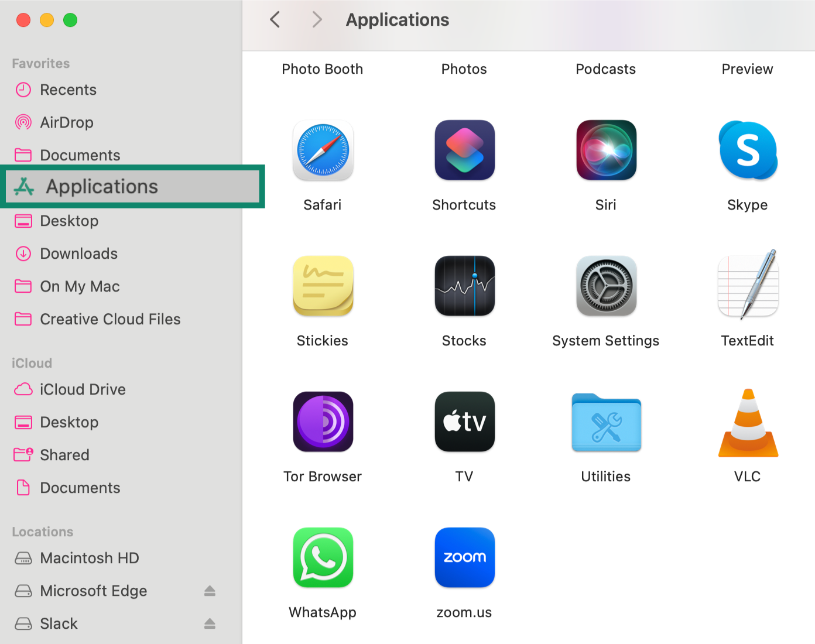Launch the TextEdit application
Image resolution: width=815 pixels, height=644 pixels.
[748, 286]
